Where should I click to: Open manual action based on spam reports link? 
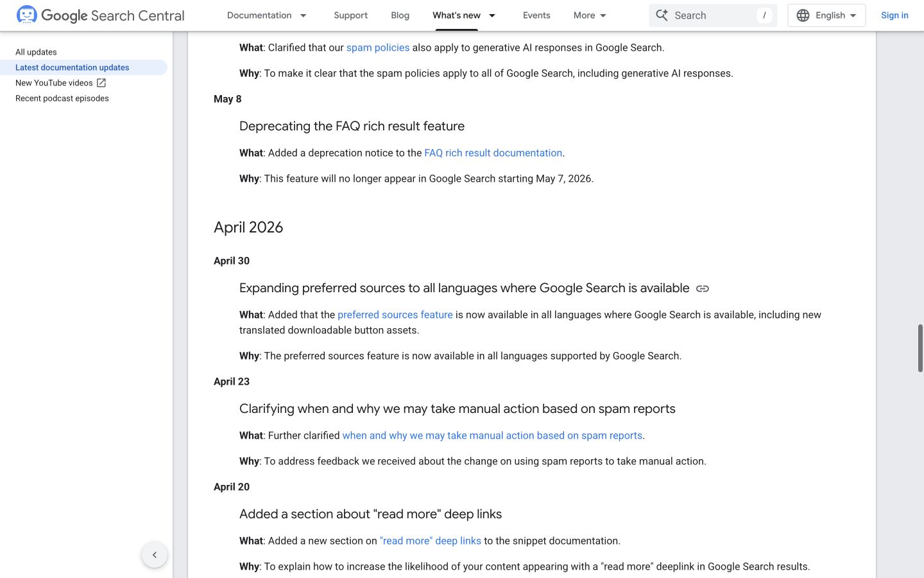pyautogui.click(x=492, y=435)
